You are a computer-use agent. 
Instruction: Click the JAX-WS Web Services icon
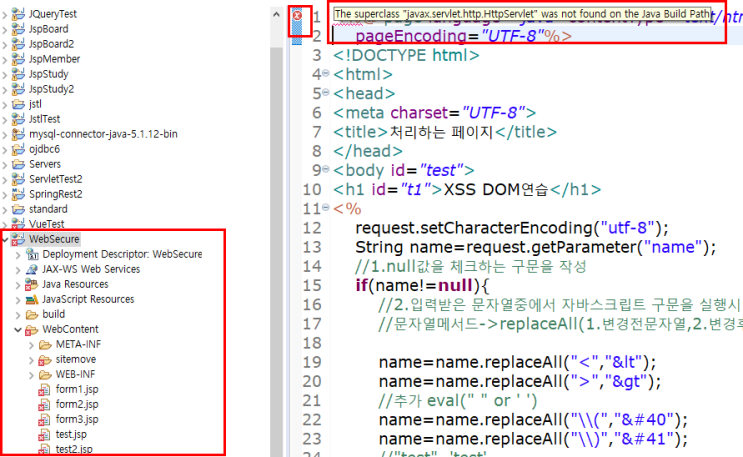point(32,269)
